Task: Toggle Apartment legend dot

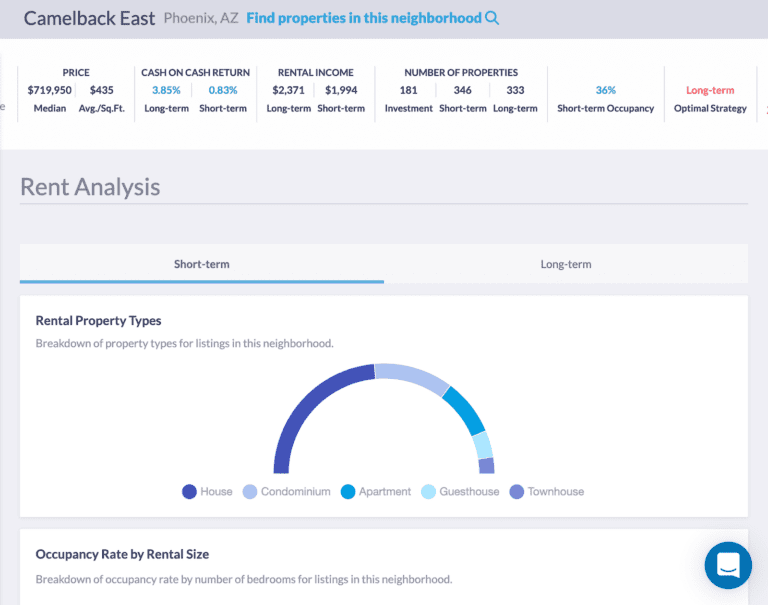Action: pyautogui.click(x=348, y=491)
